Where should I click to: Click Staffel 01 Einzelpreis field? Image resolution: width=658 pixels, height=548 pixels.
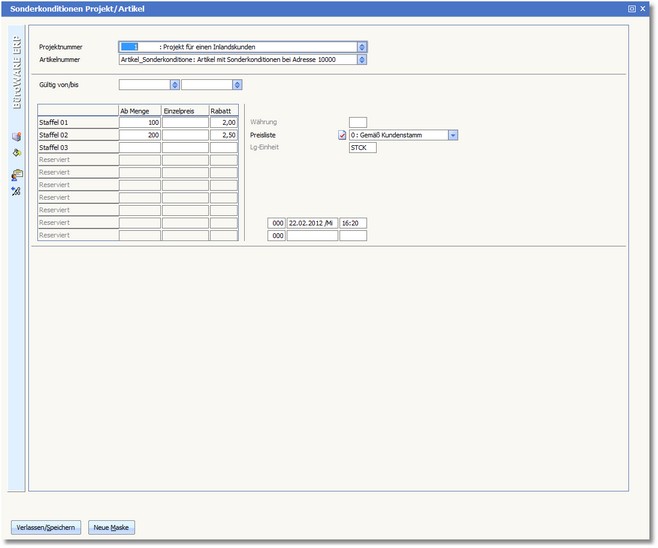[185, 122]
